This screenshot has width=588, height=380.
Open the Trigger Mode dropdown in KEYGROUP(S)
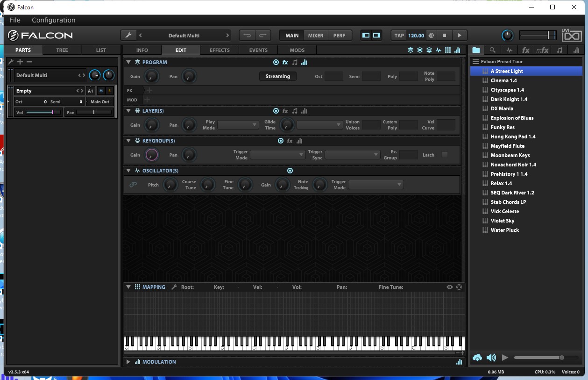click(278, 155)
